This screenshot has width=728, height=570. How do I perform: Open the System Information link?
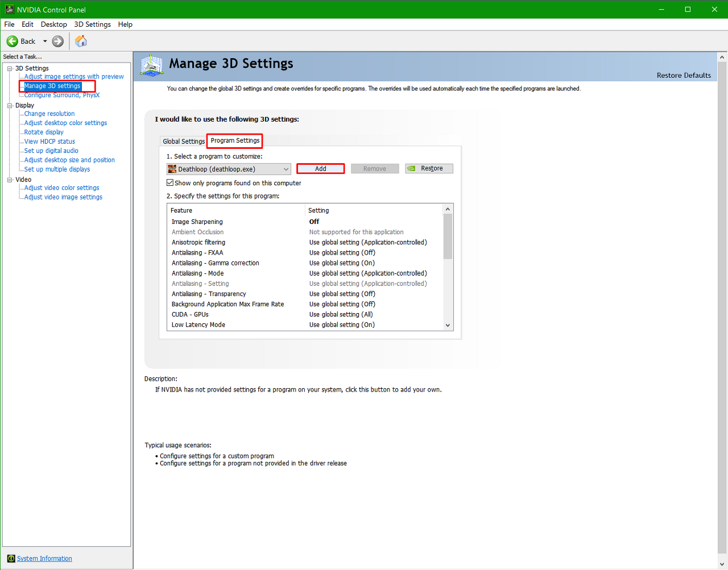44,559
